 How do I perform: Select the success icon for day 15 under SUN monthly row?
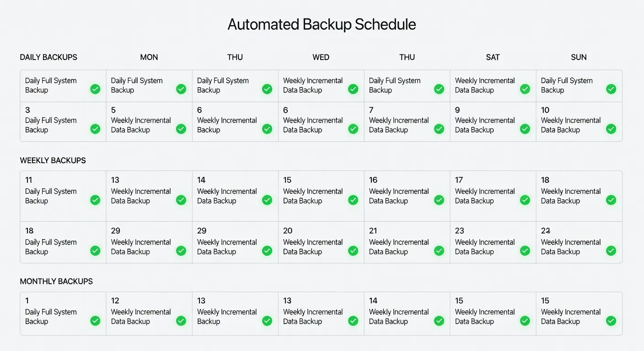click(611, 321)
